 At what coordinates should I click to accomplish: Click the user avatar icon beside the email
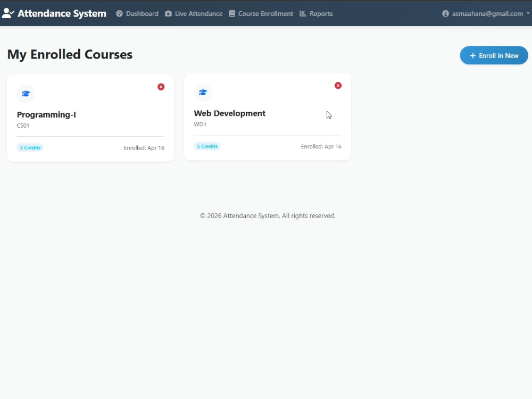tap(445, 14)
